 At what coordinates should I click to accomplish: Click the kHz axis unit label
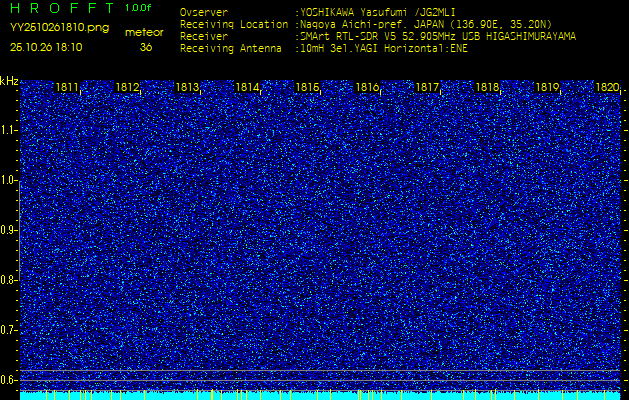9,81
